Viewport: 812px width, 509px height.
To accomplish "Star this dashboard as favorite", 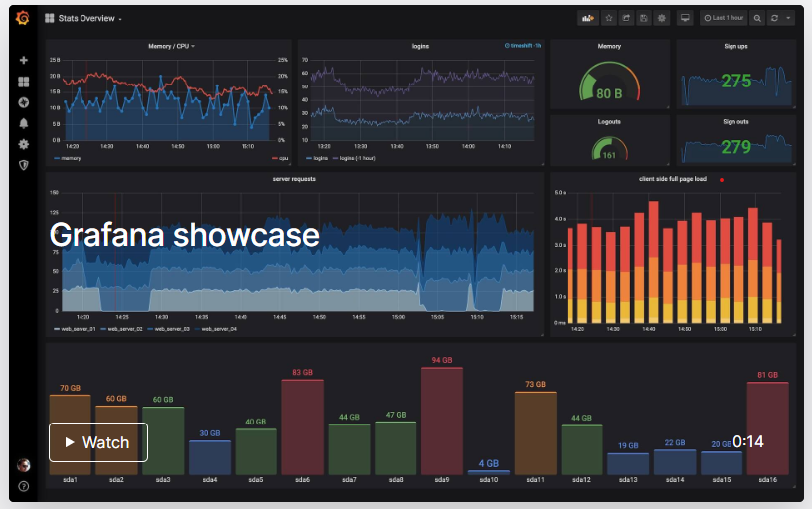I will coord(609,18).
